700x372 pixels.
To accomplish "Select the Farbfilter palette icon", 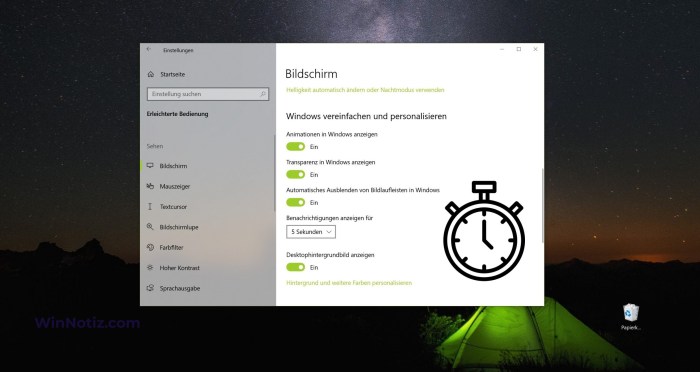I will pyautogui.click(x=150, y=247).
